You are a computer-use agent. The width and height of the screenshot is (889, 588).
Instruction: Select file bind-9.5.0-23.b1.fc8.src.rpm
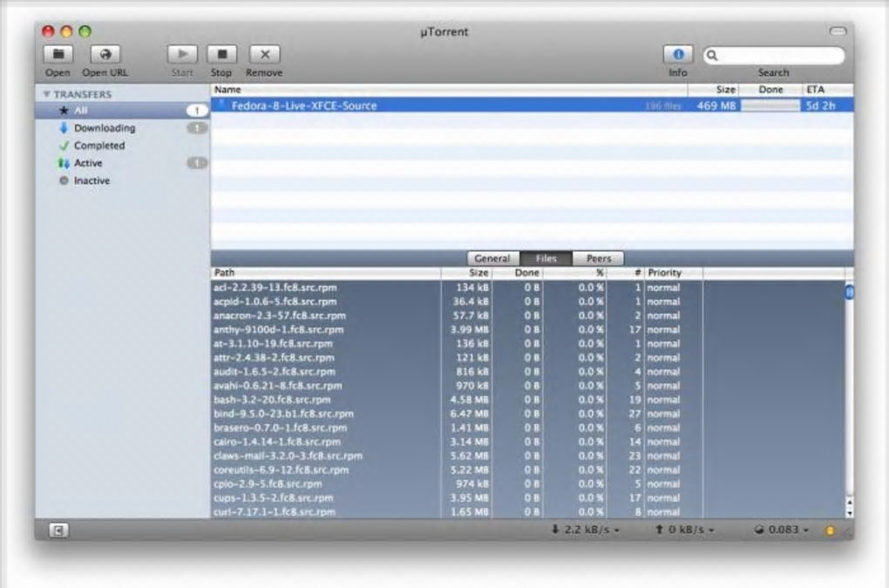(x=283, y=414)
